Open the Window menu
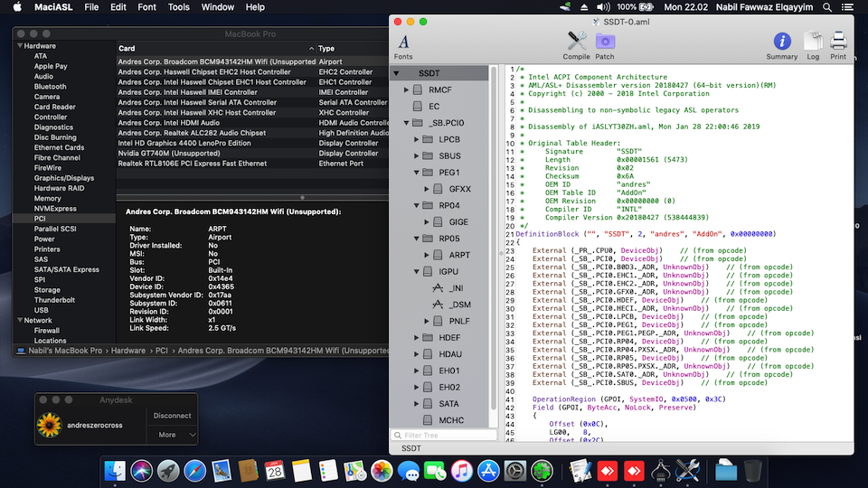 [217, 7]
